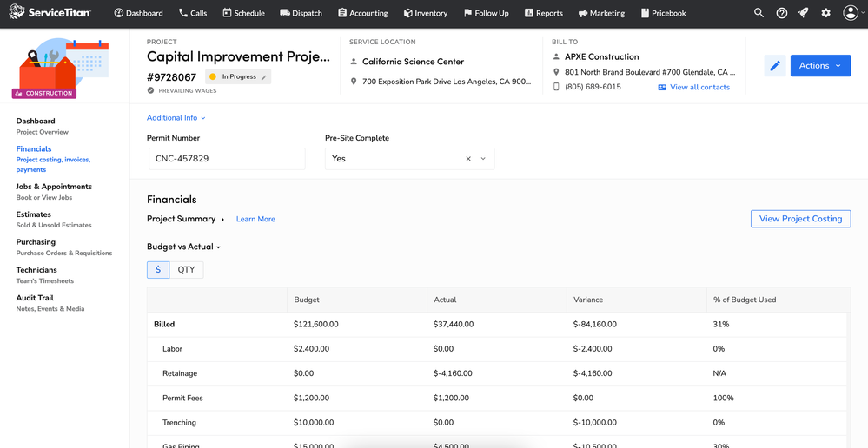Viewport: 868px width, 448px height.
Task: Click the project title Capital Improvement Proje...
Action: coord(238,56)
